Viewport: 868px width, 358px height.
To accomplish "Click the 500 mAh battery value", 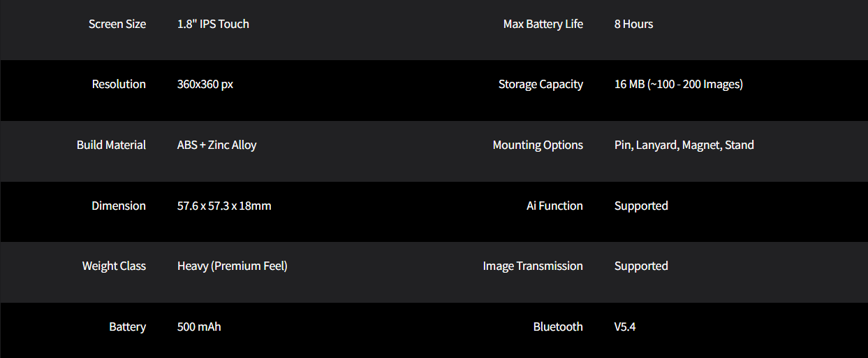I will pyautogui.click(x=199, y=327).
